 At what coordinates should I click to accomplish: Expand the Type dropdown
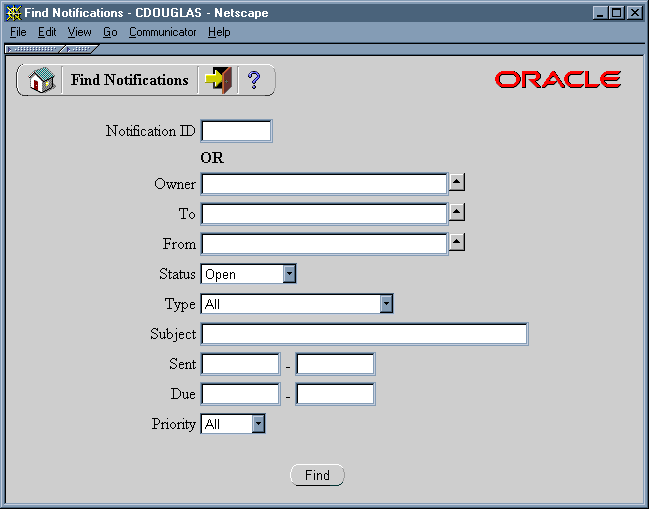pos(386,304)
